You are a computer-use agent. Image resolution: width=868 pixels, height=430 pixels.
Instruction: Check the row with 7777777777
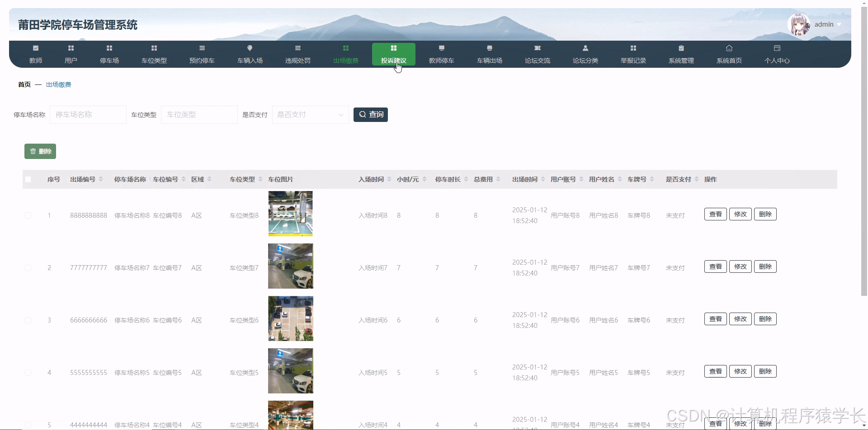point(28,268)
